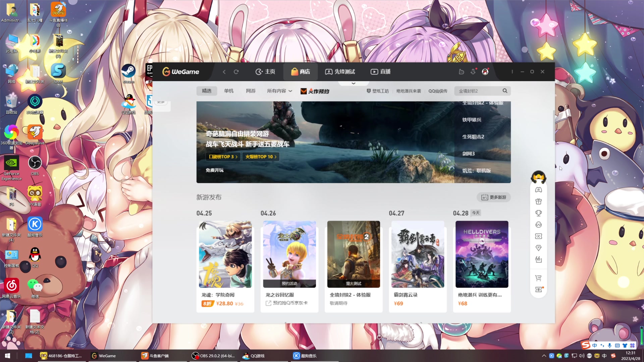
Task: Open the shopping cart icon in sidebar
Action: click(538, 278)
